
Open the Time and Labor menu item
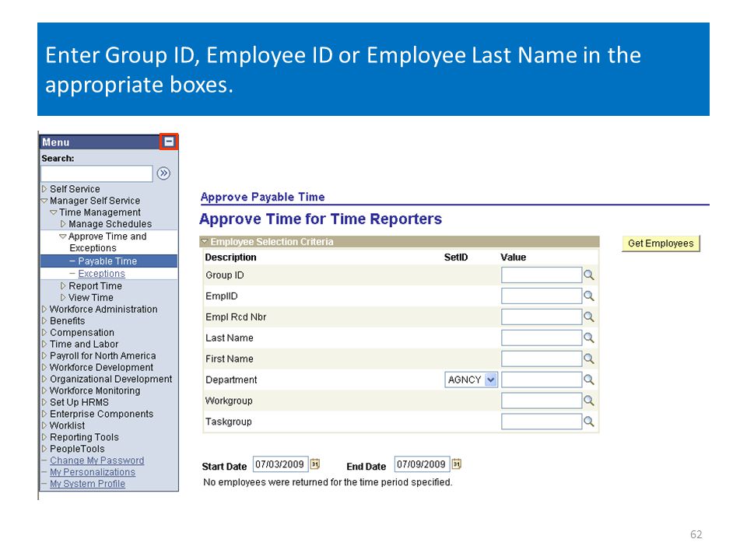pyautogui.click(x=84, y=344)
